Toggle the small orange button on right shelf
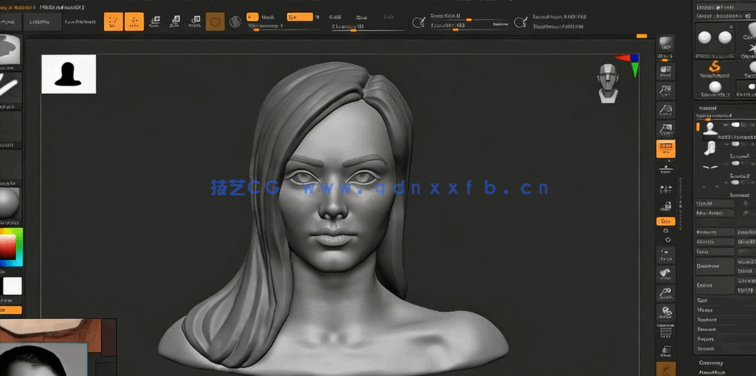The width and height of the screenshot is (756, 376). click(x=665, y=221)
